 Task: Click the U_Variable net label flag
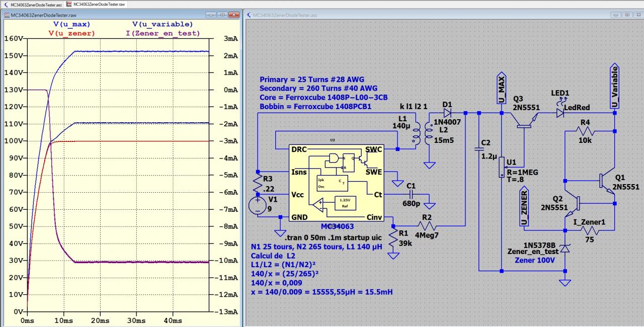(x=614, y=86)
